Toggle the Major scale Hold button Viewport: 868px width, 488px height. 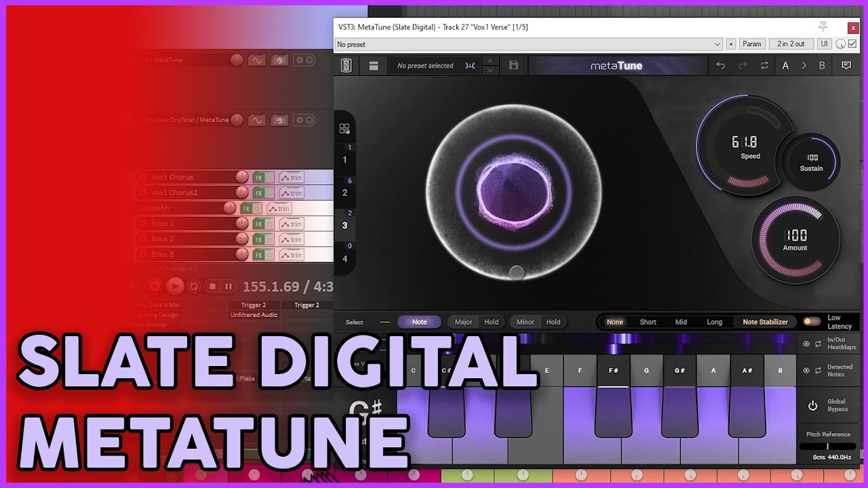[x=492, y=323]
